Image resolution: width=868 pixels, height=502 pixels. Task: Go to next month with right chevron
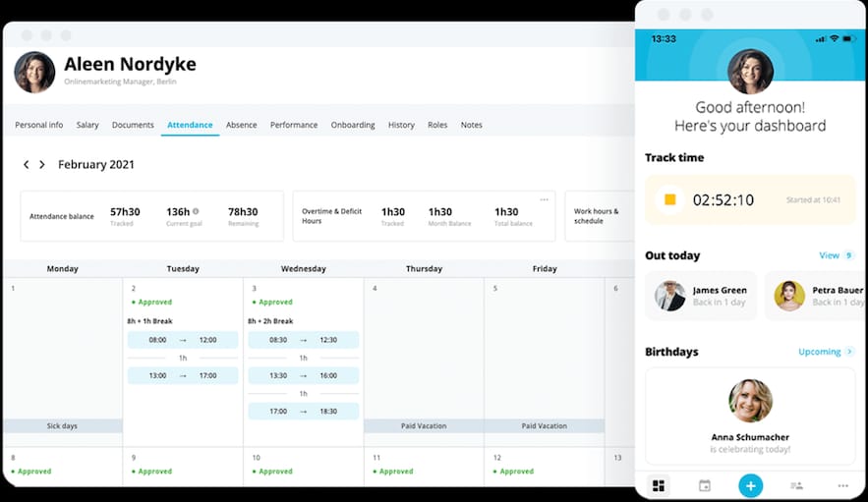pyautogui.click(x=42, y=164)
